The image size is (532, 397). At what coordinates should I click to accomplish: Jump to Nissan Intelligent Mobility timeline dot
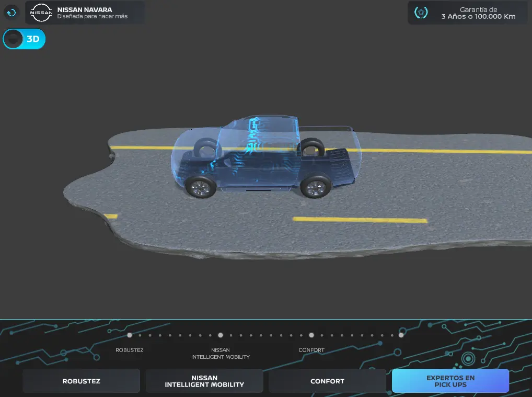pyautogui.click(x=221, y=335)
